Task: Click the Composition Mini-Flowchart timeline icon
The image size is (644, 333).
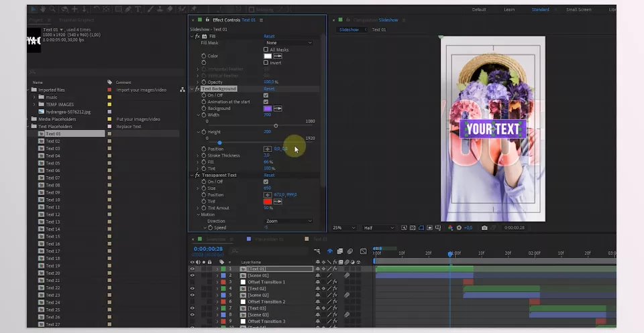Action: coord(317,251)
